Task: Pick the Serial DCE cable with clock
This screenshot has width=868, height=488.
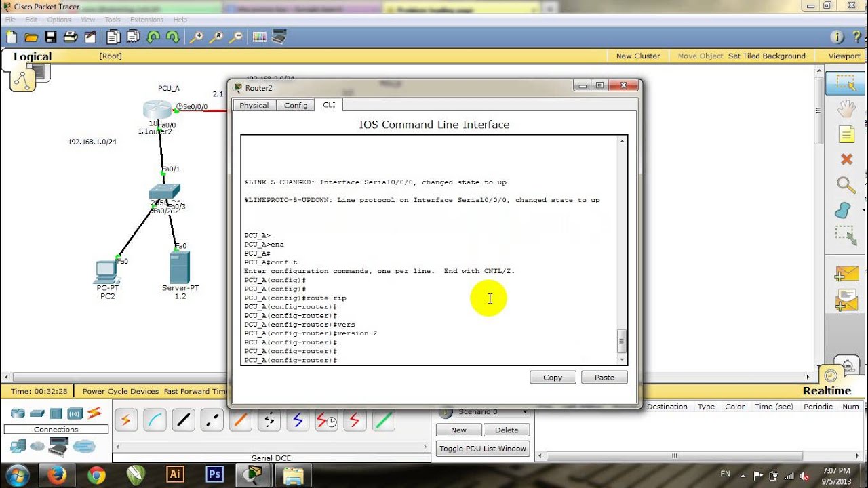Action: coord(327,420)
